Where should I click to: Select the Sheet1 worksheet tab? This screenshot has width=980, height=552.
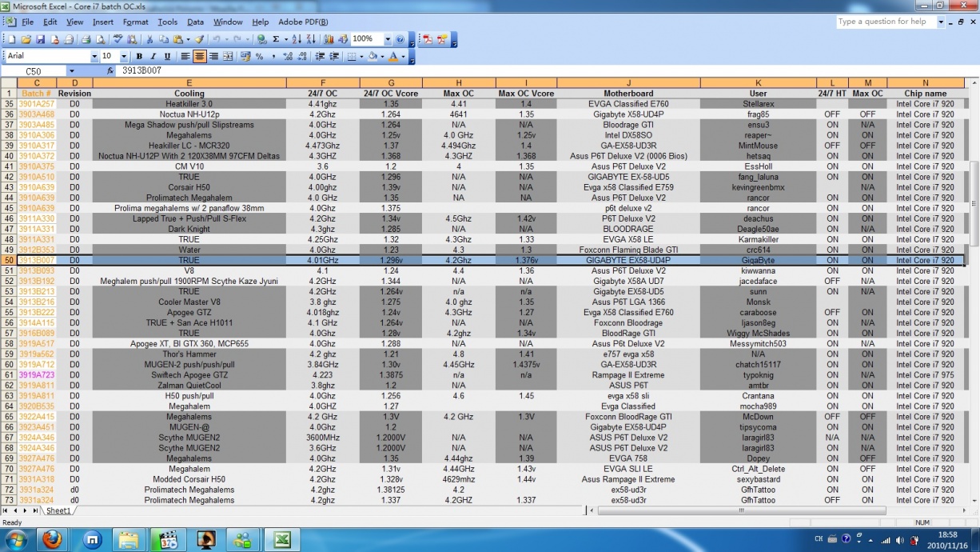pos(58,510)
